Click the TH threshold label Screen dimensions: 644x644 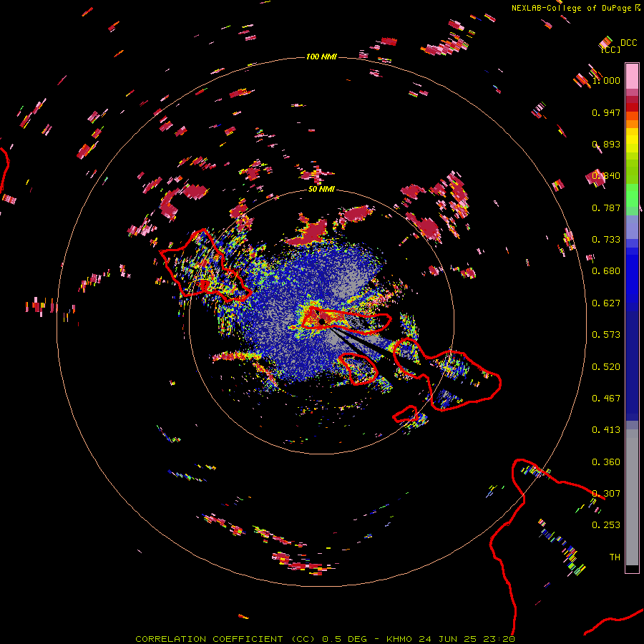click(x=615, y=557)
